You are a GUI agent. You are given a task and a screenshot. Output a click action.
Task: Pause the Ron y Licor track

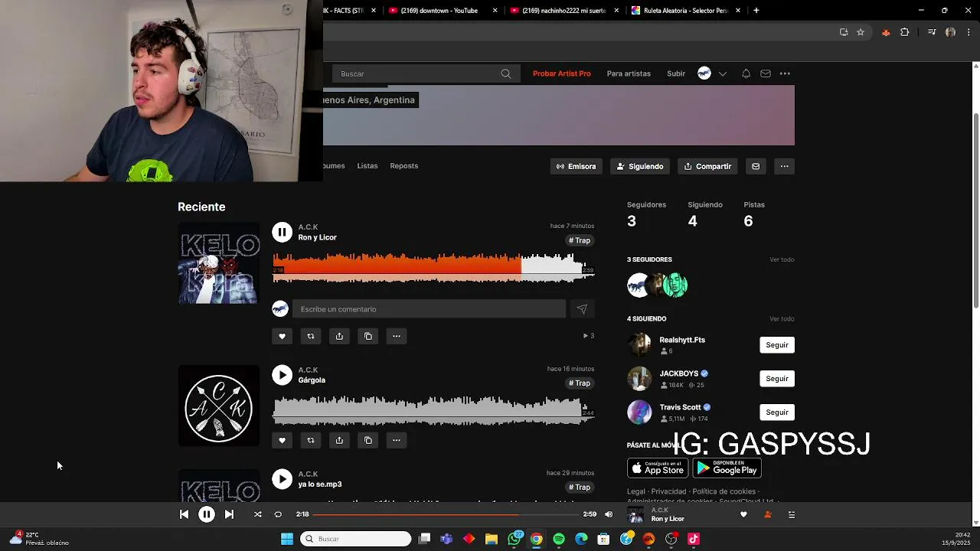(x=282, y=232)
